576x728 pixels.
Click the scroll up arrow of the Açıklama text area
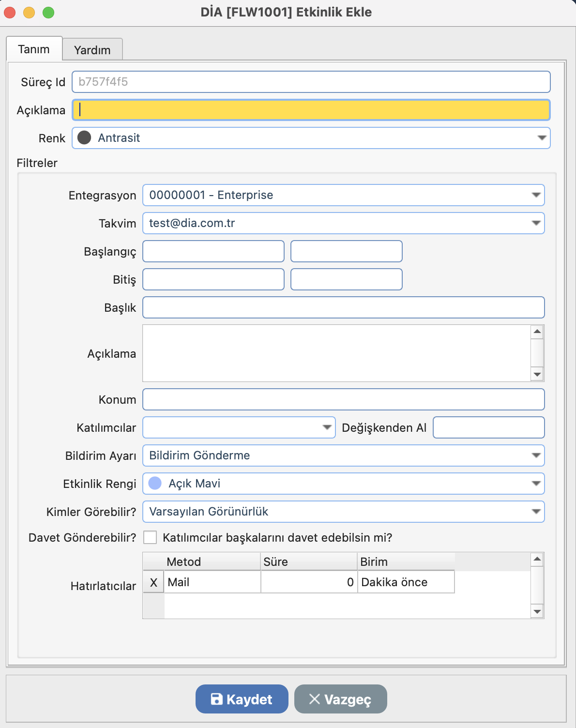coord(537,332)
